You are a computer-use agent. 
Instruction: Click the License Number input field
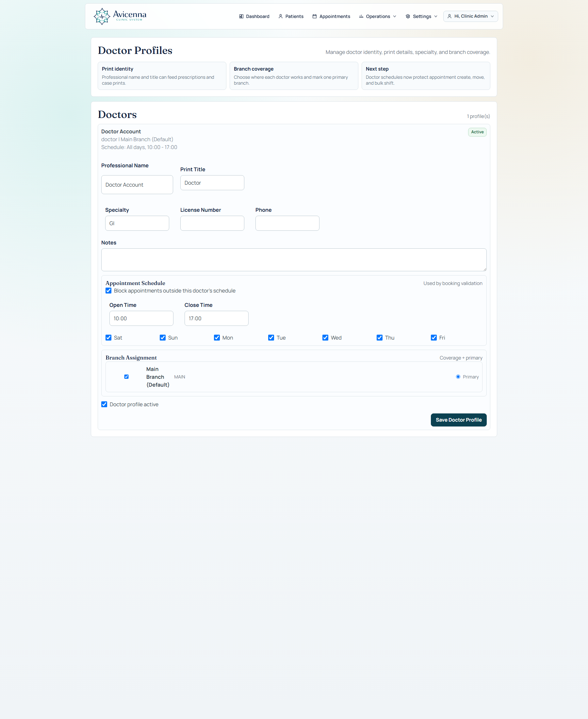212,223
